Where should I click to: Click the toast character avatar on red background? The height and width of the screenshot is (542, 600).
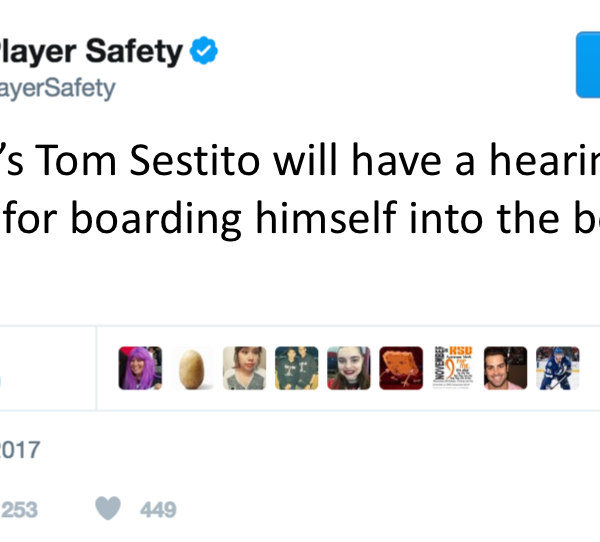(400, 368)
